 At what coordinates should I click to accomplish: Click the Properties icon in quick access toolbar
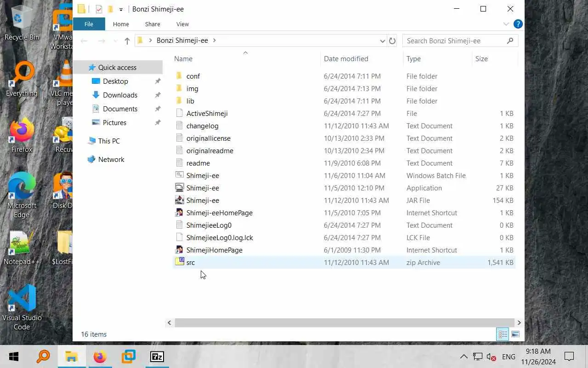click(x=99, y=9)
